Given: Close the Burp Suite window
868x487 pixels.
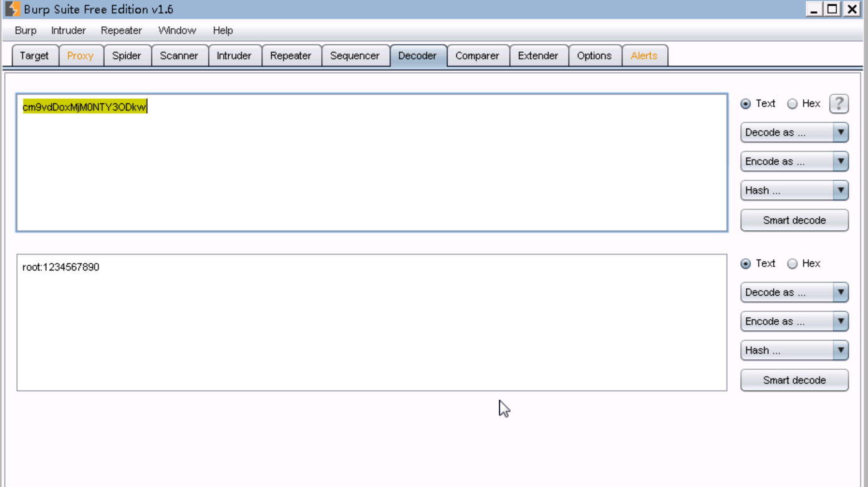Looking at the screenshot, I should (x=852, y=9).
